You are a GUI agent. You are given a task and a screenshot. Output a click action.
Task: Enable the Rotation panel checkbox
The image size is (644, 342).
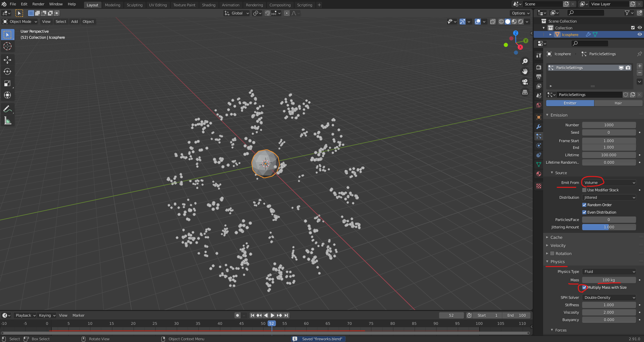[x=552, y=254]
